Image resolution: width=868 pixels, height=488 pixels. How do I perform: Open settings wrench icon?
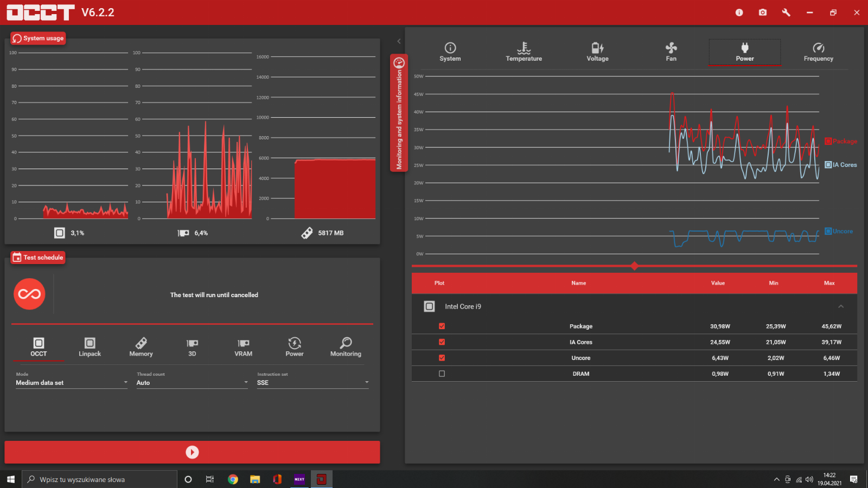[x=786, y=12]
